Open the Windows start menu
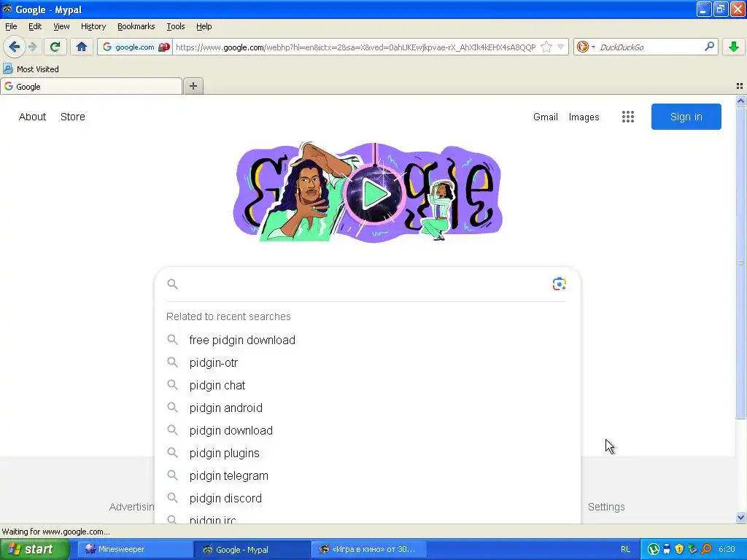This screenshot has width=747, height=560. 35,549
